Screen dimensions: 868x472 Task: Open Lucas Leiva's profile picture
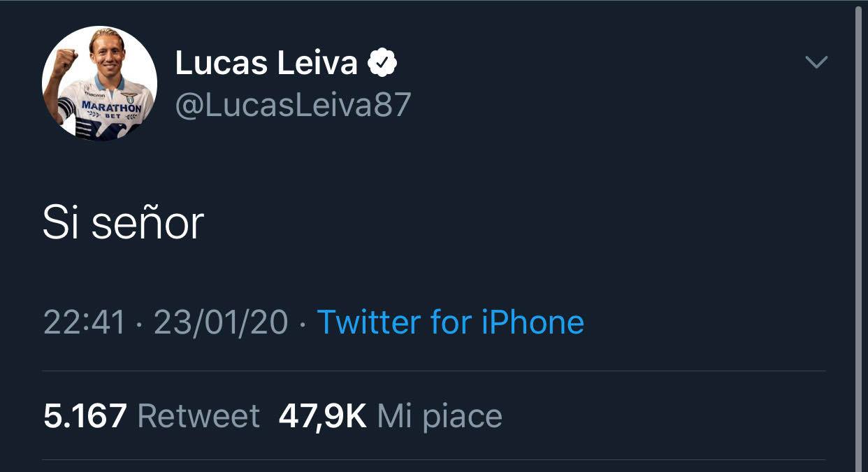click(x=99, y=83)
